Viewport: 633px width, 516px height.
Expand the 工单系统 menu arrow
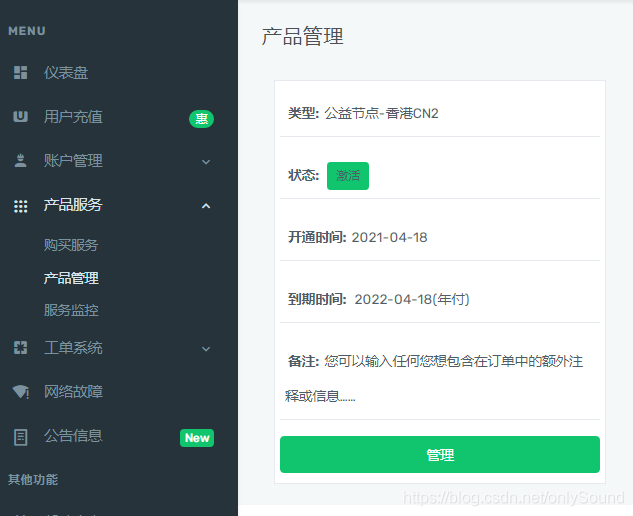click(x=206, y=349)
